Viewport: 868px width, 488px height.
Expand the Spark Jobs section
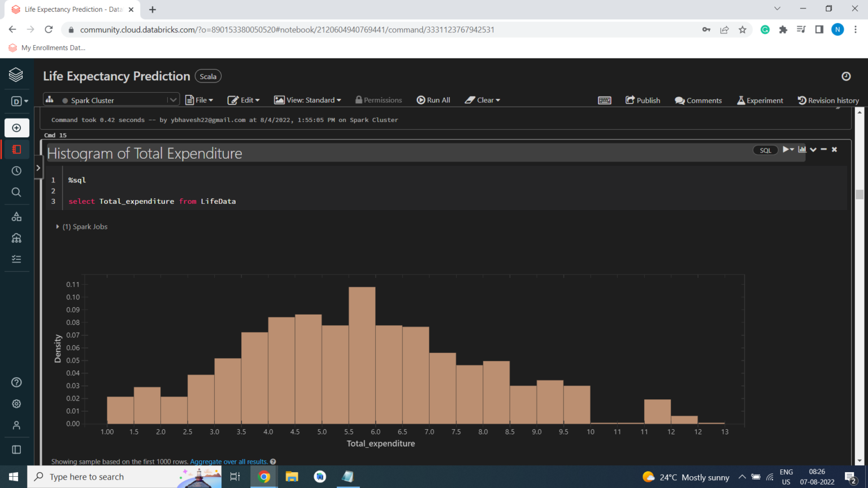[x=57, y=226]
